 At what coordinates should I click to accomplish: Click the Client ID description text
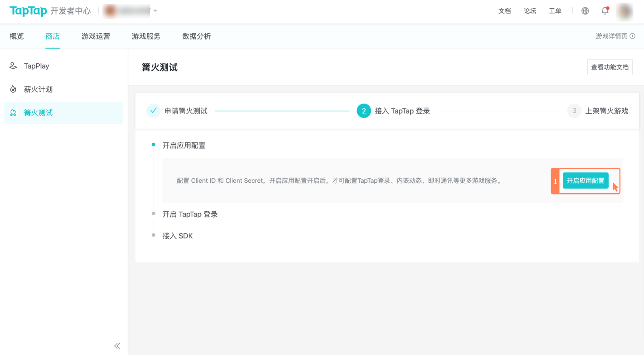pyautogui.click(x=339, y=181)
